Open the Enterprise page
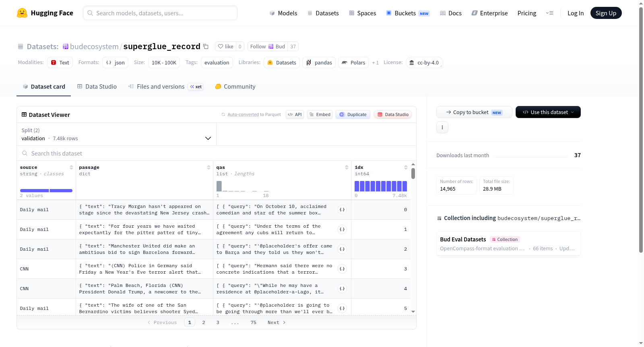The width and height of the screenshot is (644, 347). [489, 13]
